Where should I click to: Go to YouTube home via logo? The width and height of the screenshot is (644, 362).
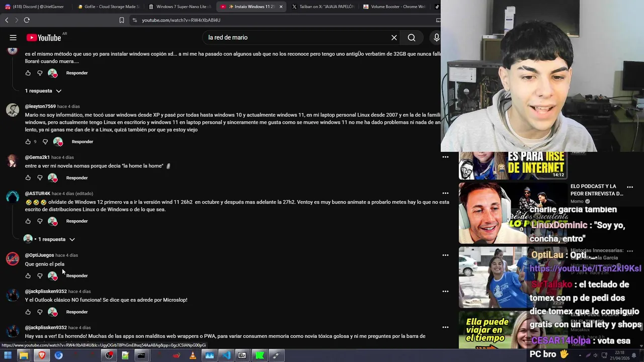(x=44, y=38)
